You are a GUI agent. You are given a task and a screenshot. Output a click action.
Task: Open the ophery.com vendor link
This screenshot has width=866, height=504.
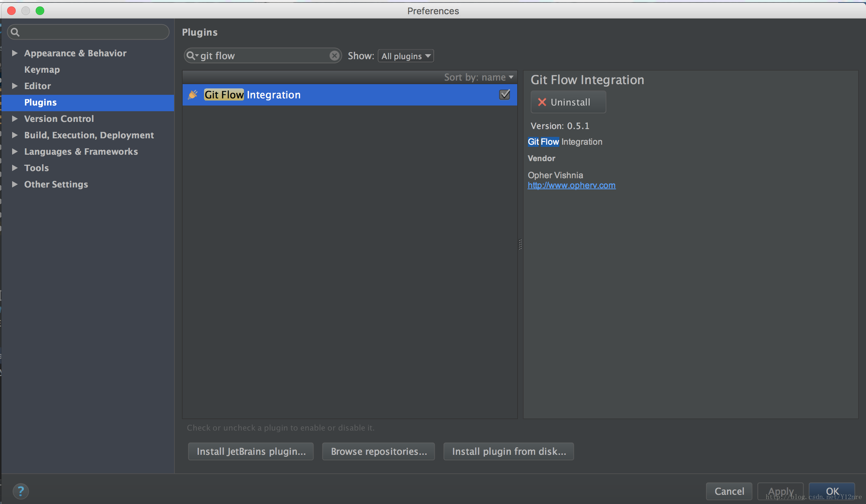pos(571,185)
